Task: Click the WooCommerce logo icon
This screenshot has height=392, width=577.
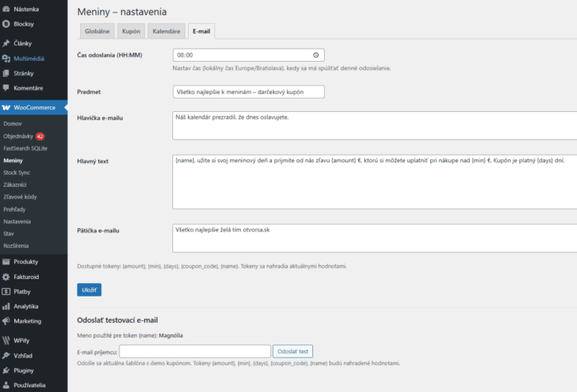Action: point(7,107)
